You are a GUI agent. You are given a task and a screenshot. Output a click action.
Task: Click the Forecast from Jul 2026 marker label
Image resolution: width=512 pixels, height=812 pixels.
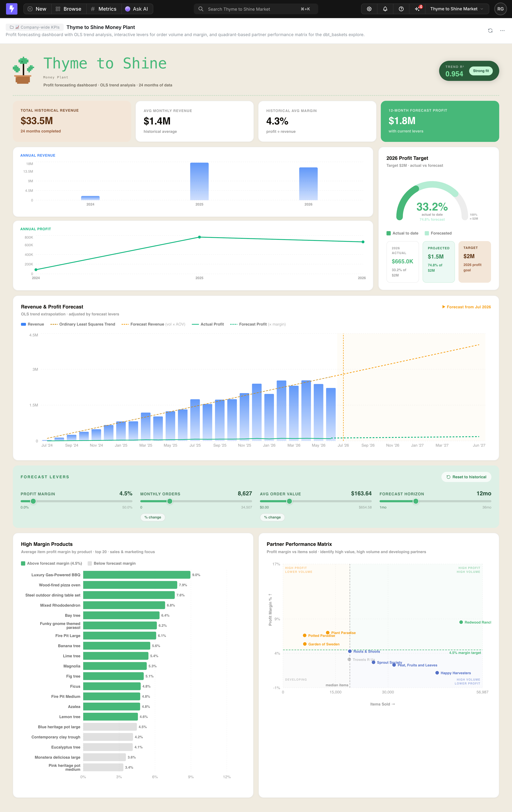click(x=466, y=307)
